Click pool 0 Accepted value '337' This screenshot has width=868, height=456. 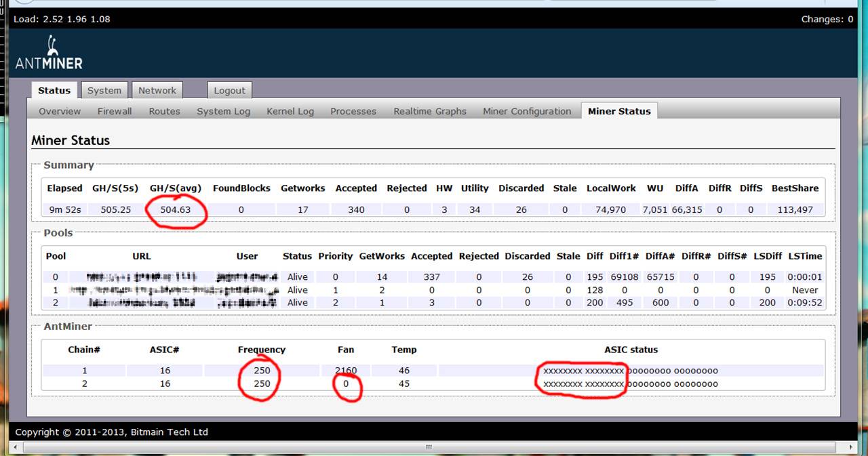click(431, 276)
